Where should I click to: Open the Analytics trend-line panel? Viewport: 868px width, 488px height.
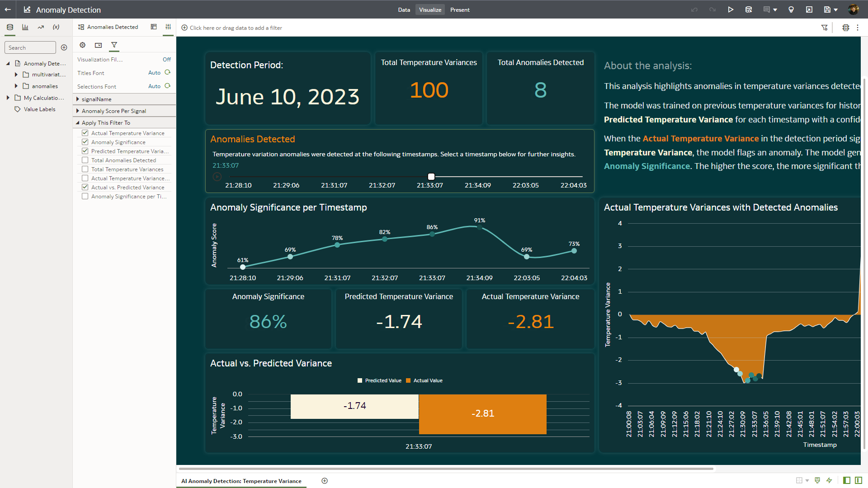coord(41,27)
